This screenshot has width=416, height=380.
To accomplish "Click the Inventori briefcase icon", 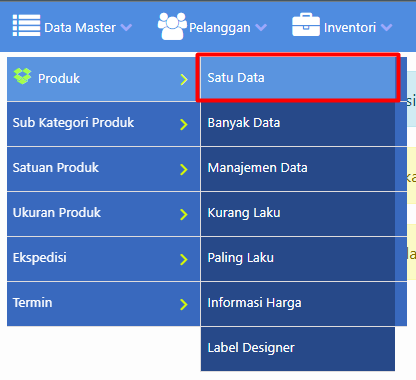I will pyautogui.click(x=306, y=25).
